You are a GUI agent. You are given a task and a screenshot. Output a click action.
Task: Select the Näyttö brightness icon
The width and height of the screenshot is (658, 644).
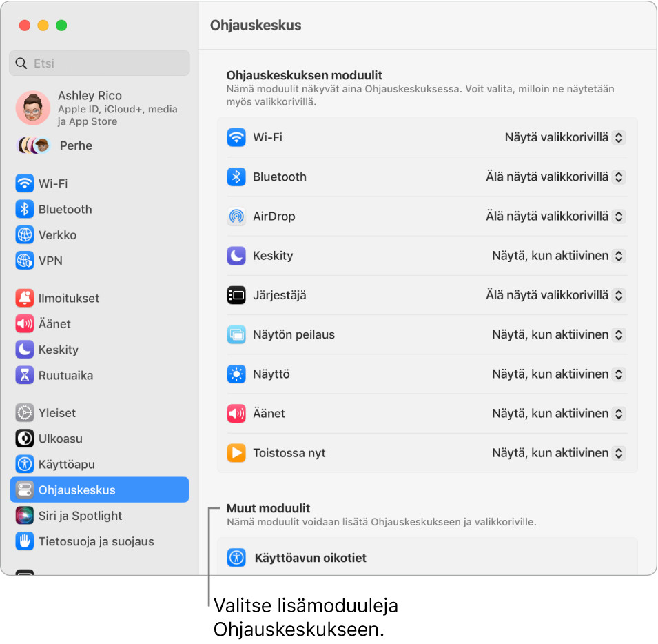(x=236, y=374)
